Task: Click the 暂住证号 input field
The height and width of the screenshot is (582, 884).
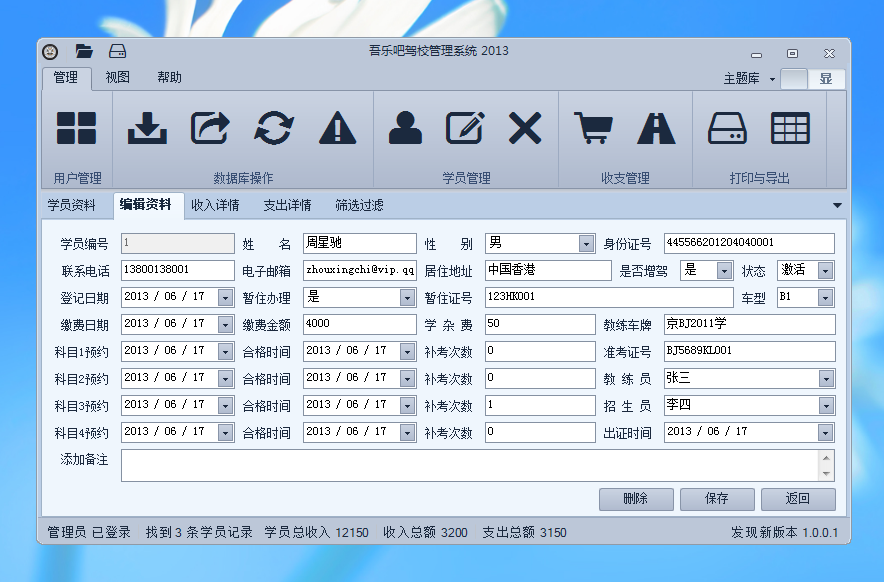Action: [609, 298]
